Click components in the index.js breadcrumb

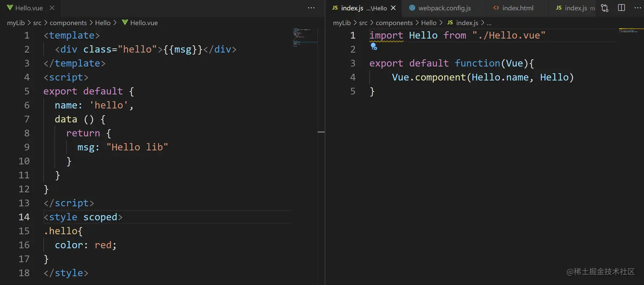pyautogui.click(x=394, y=23)
